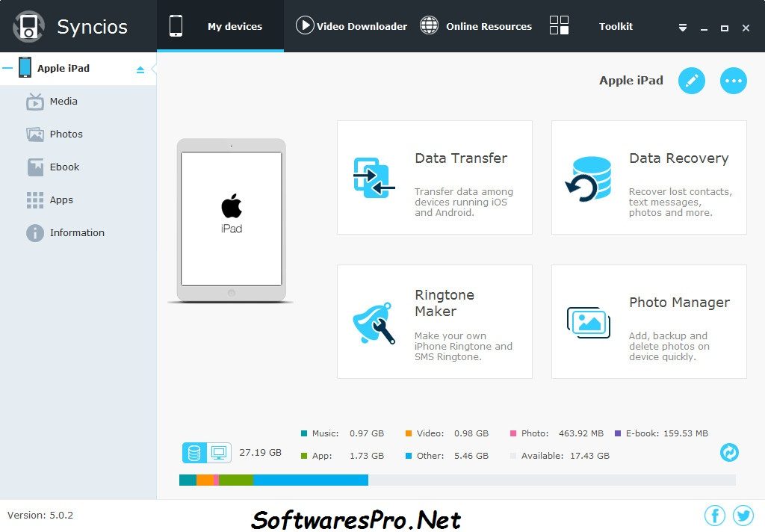The width and height of the screenshot is (765, 532).
Task: Open the Data Transfer tool icon
Action: [x=374, y=177]
